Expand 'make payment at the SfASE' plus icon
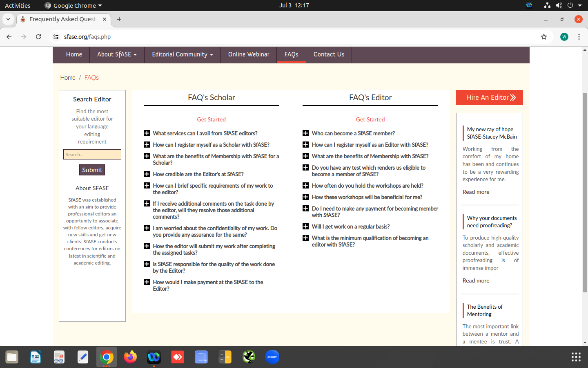 point(147,282)
